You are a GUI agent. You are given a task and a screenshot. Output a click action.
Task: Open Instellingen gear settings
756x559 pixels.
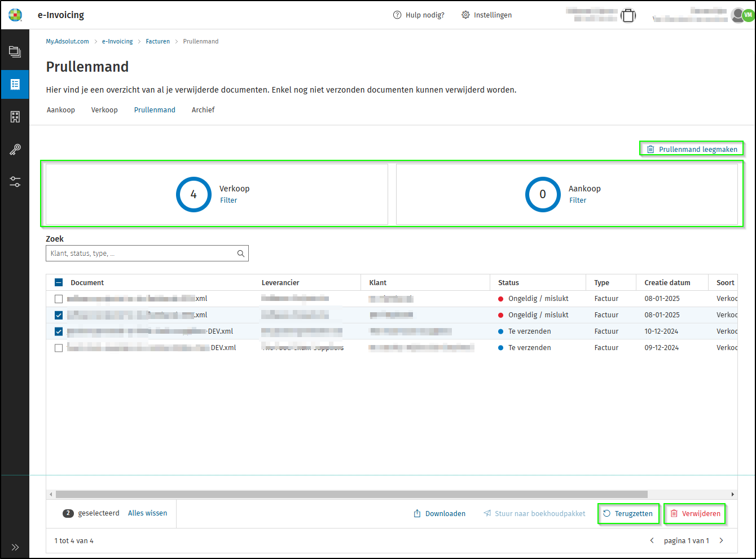(486, 15)
